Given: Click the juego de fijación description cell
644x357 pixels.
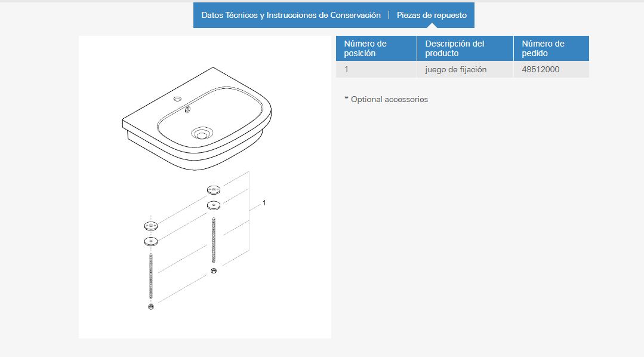Looking at the screenshot, I should (x=465, y=69).
